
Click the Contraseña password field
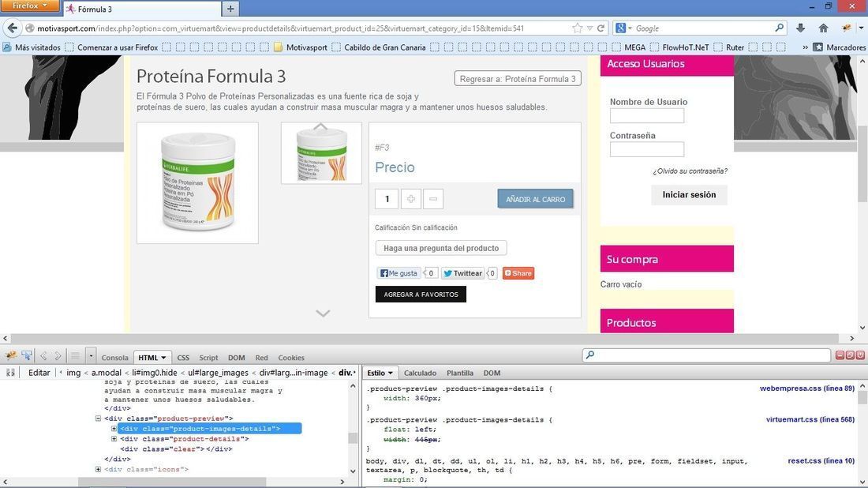pos(646,149)
